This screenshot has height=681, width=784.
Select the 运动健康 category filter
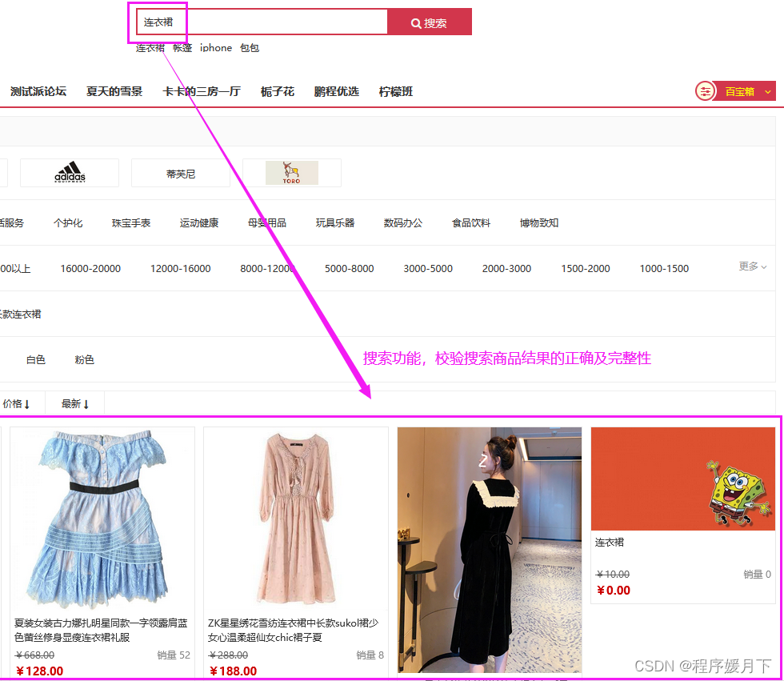(199, 223)
